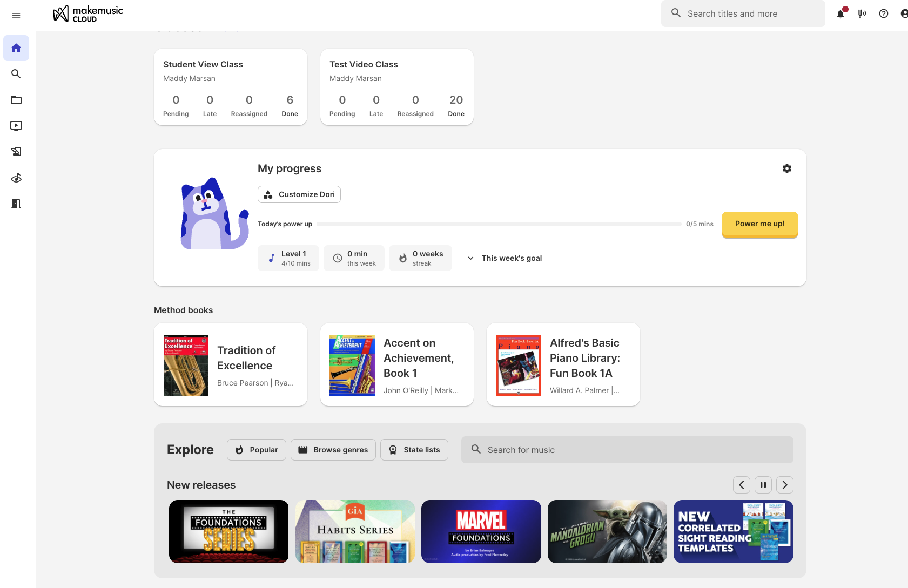
Task: Open the Level 1 progress chip
Action: (x=288, y=258)
